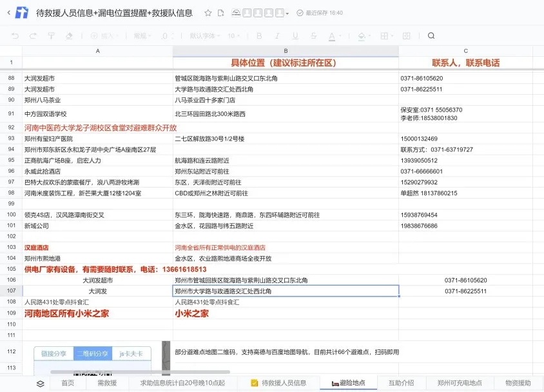
Task: Click 链接分享 tab in embedded image
Action: pyautogui.click(x=53, y=353)
